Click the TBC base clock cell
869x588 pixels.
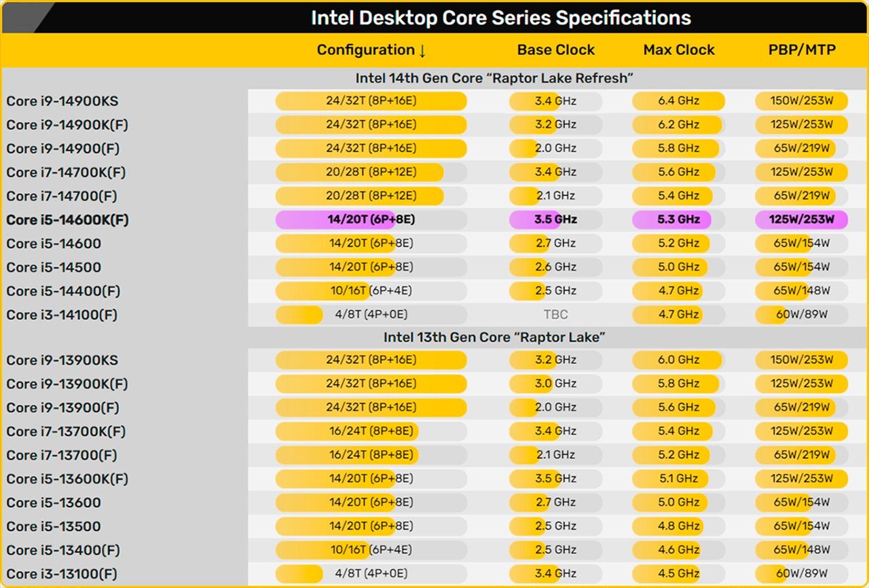(x=555, y=315)
